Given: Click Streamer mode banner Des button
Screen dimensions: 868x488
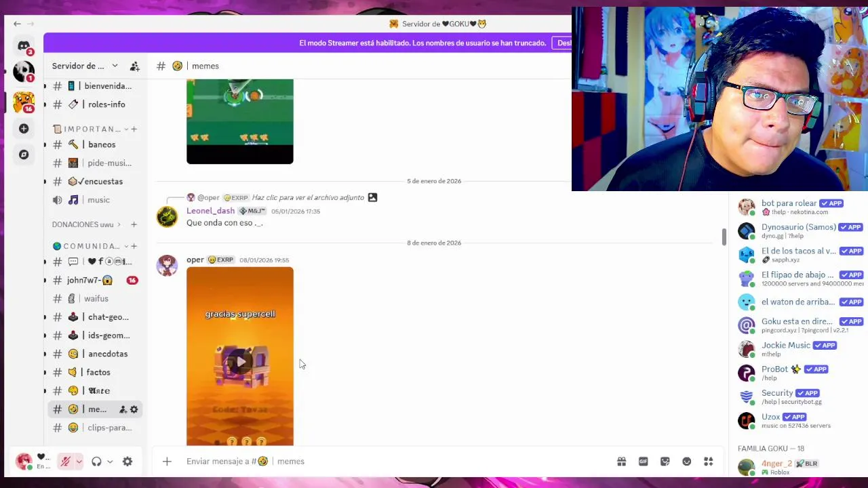Looking at the screenshot, I should 562,43.
